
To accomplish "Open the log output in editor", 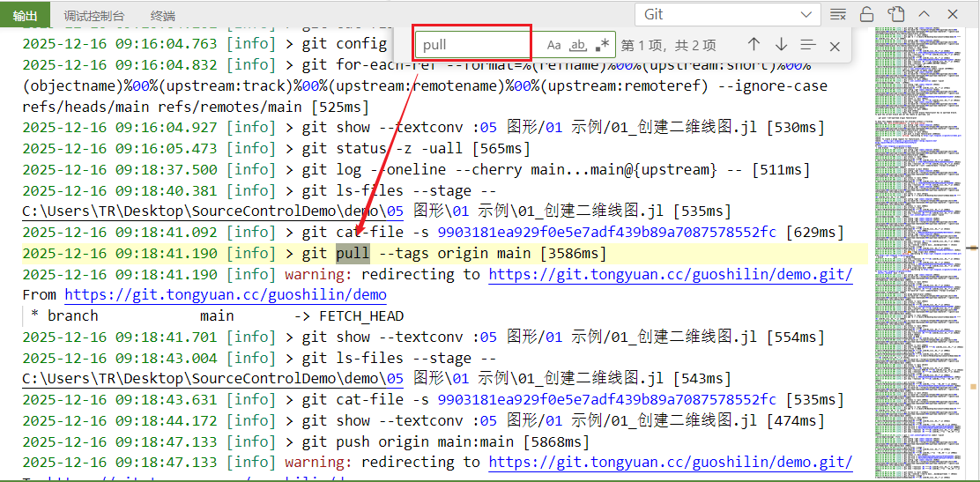I will click(895, 14).
